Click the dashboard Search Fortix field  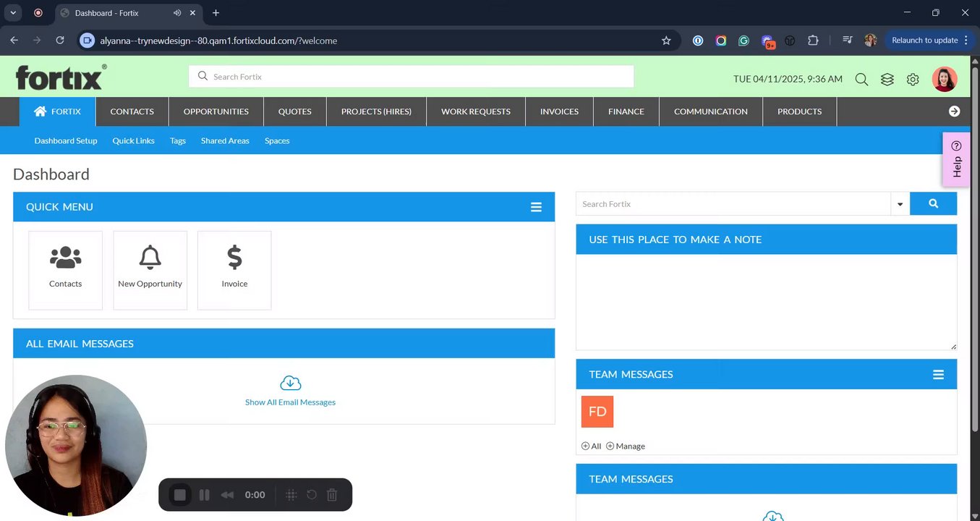click(x=733, y=204)
